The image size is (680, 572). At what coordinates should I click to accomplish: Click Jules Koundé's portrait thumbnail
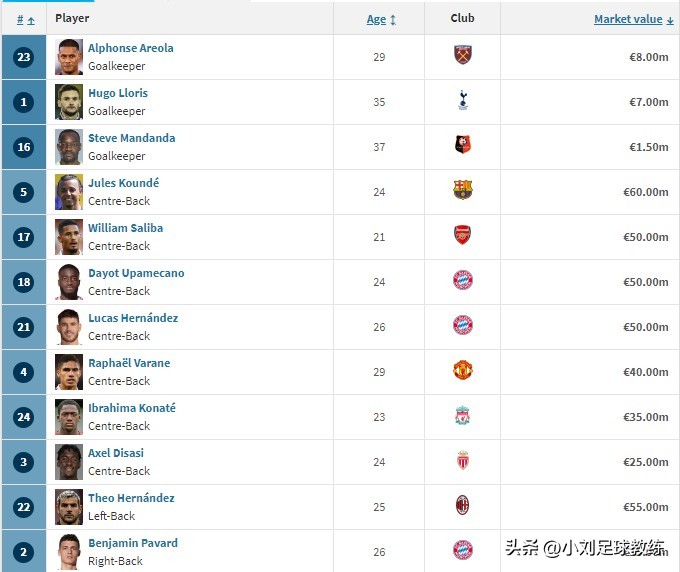[69, 191]
